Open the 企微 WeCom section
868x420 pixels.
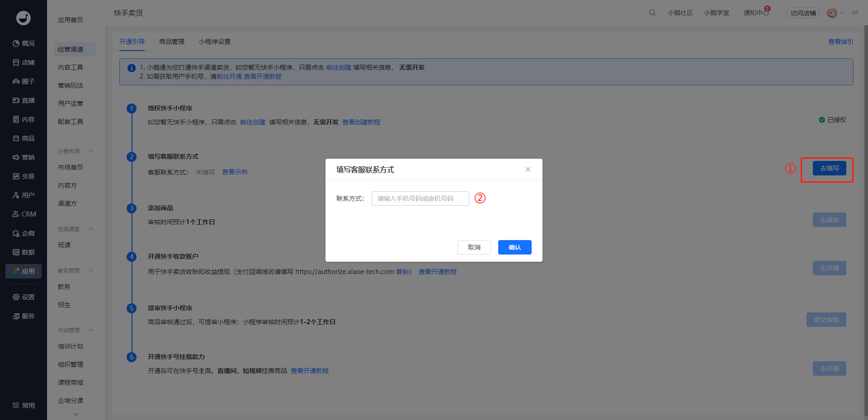click(x=24, y=233)
